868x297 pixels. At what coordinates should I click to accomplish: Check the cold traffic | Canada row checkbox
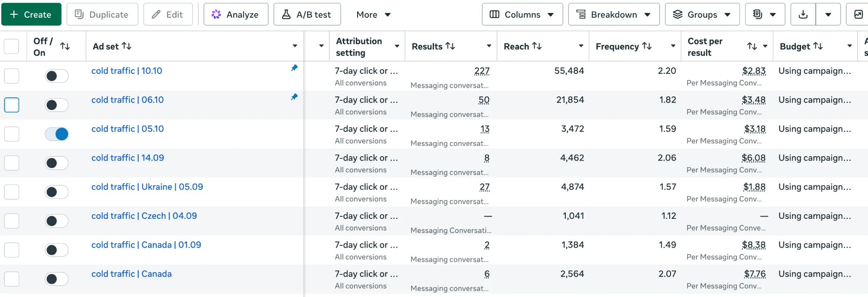(11, 279)
